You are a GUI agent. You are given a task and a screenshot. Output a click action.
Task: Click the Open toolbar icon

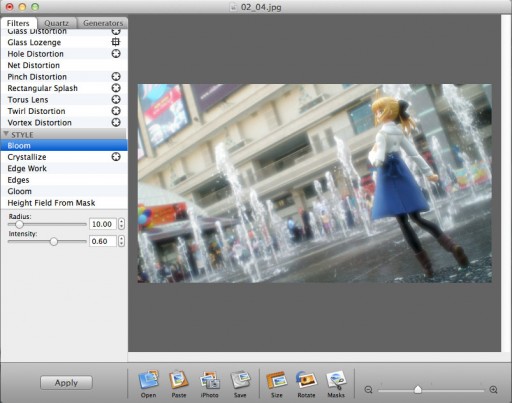[x=148, y=380]
